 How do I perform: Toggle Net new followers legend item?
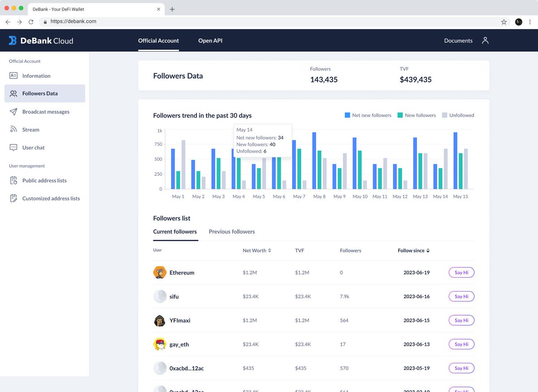pos(368,115)
